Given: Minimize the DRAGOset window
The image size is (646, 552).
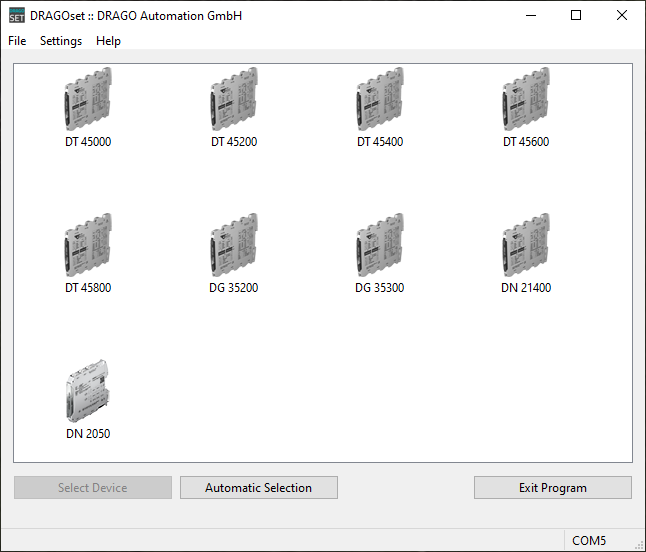Looking at the screenshot, I should tap(531, 15).
